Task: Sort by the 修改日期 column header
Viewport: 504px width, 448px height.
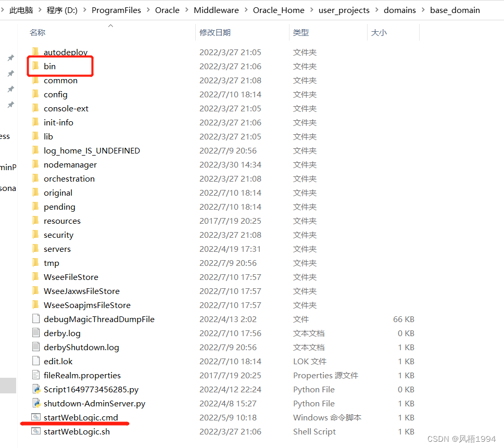Action: coord(215,32)
